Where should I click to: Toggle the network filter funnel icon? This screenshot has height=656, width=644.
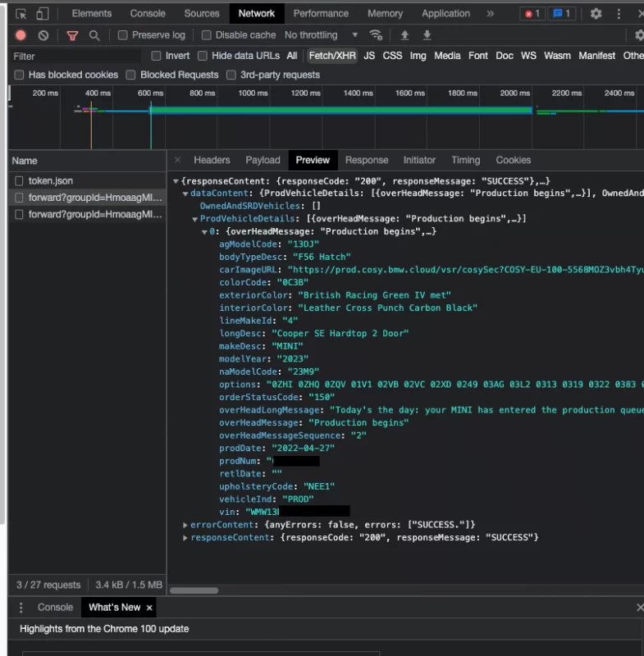(72, 35)
